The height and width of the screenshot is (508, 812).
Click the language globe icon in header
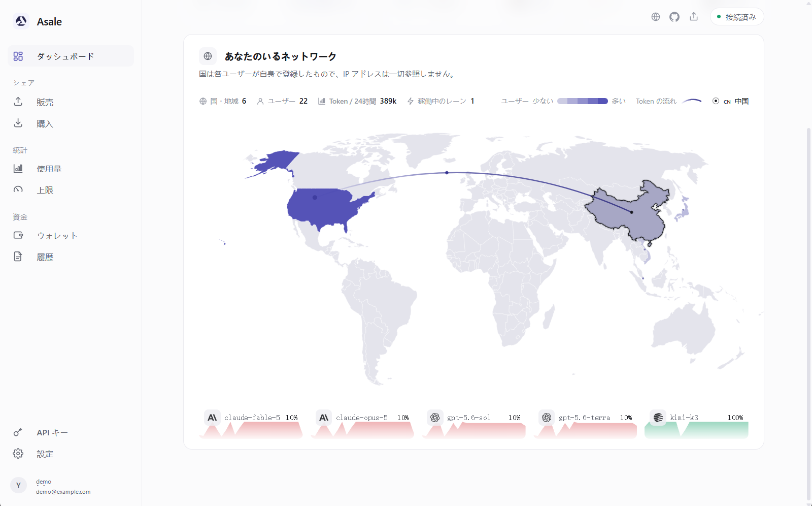coord(656,17)
